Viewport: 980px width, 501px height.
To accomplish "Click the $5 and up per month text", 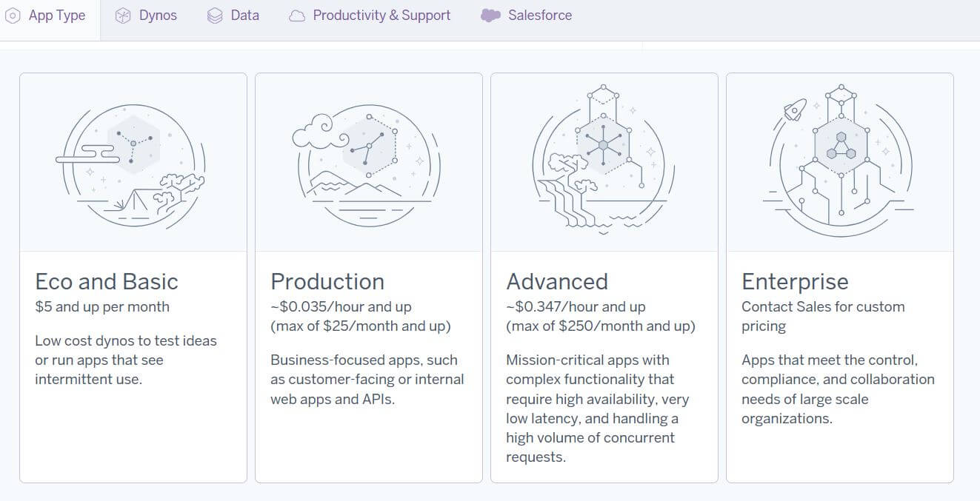I will pyautogui.click(x=93, y=306).
